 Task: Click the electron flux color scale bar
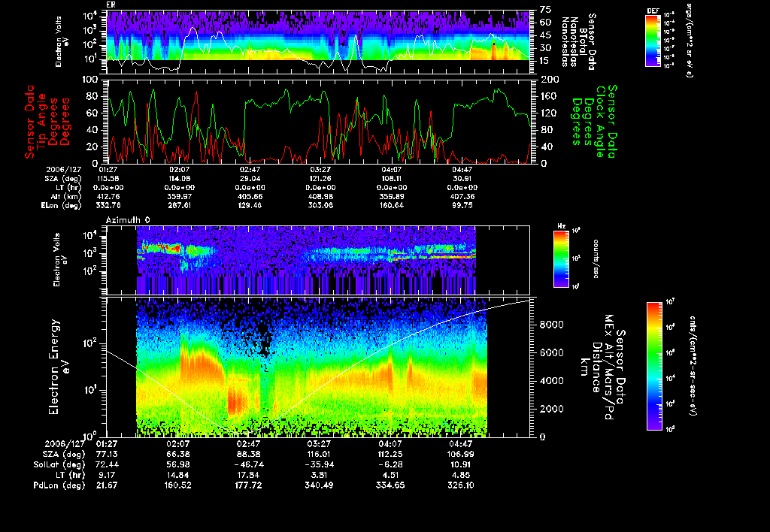[654, 366]
